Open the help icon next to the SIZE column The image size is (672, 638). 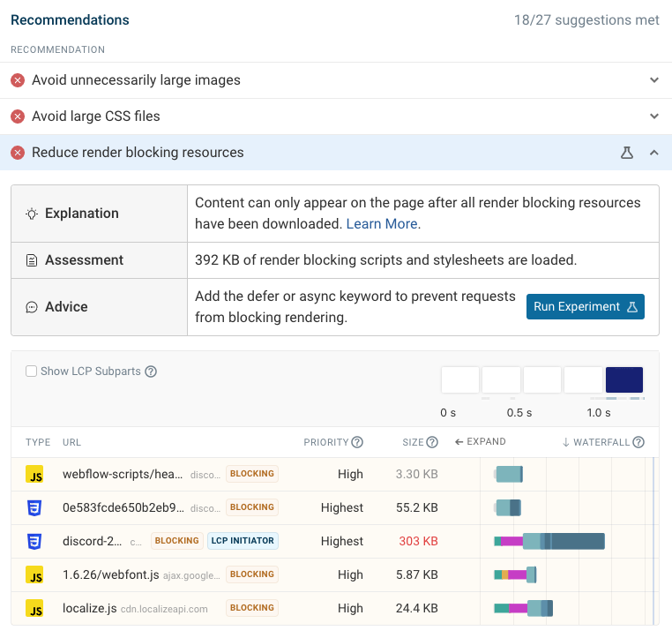coord(432,442)
